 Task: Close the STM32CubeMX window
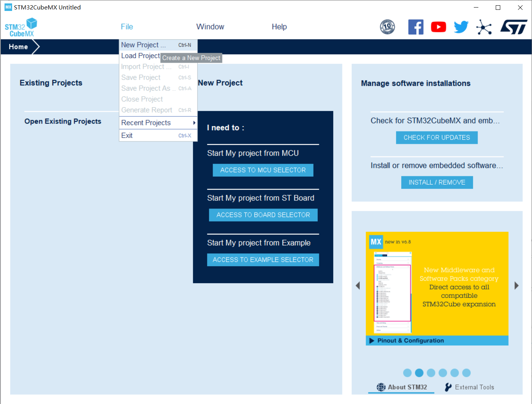point(520,8)
